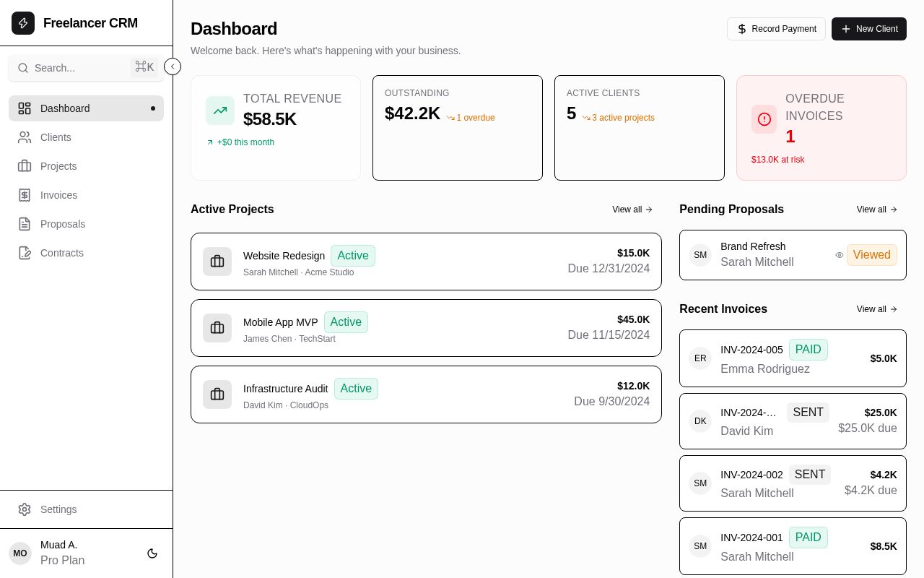Click the SENT badge on David Kim's invoice
Screen dimensions: 924x578
coord(808,413)
